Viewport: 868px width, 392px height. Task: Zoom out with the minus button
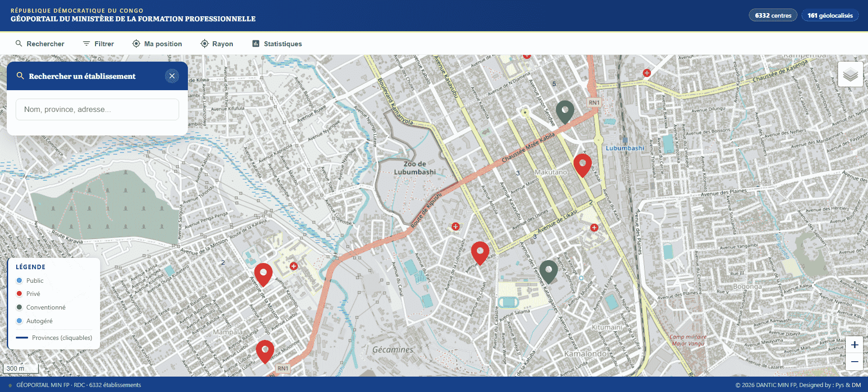click(854, 362)
